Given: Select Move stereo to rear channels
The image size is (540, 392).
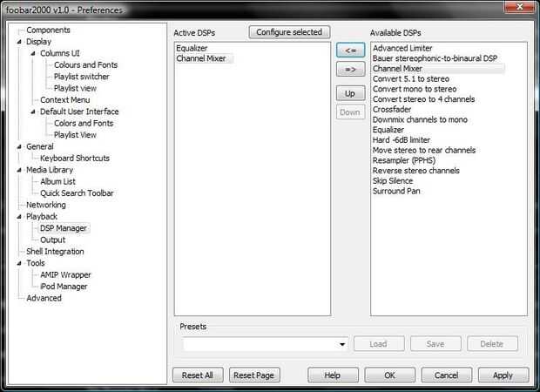Looking at the screenshot, I should 424,151.
